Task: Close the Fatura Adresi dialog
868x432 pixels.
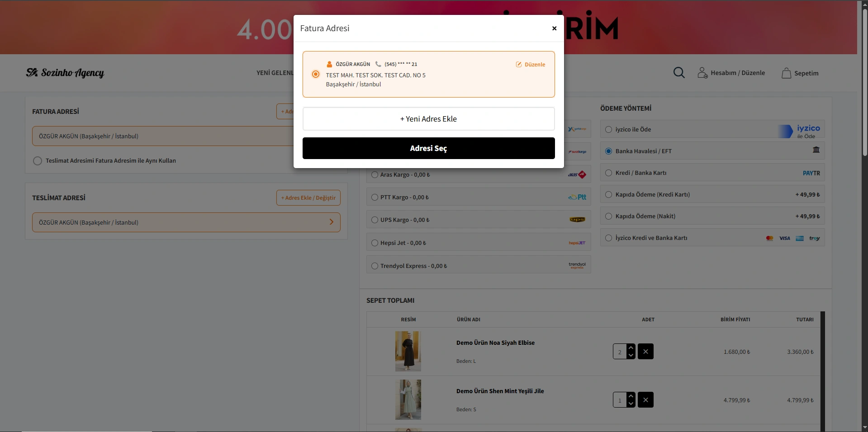Action: pyautogui.click(x=554, y=28)
